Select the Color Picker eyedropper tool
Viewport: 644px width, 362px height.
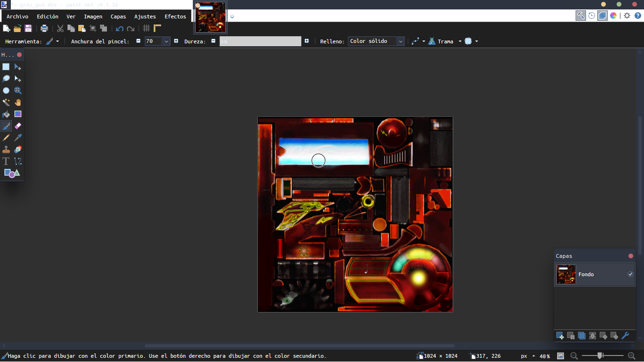pyautogui.click(x=18, y=138)
